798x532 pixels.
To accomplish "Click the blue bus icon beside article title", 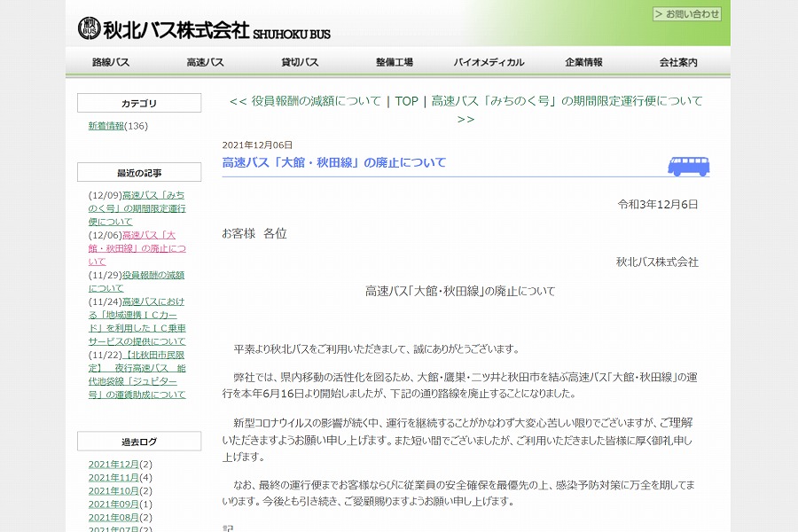I will click(x=689, y=167).
